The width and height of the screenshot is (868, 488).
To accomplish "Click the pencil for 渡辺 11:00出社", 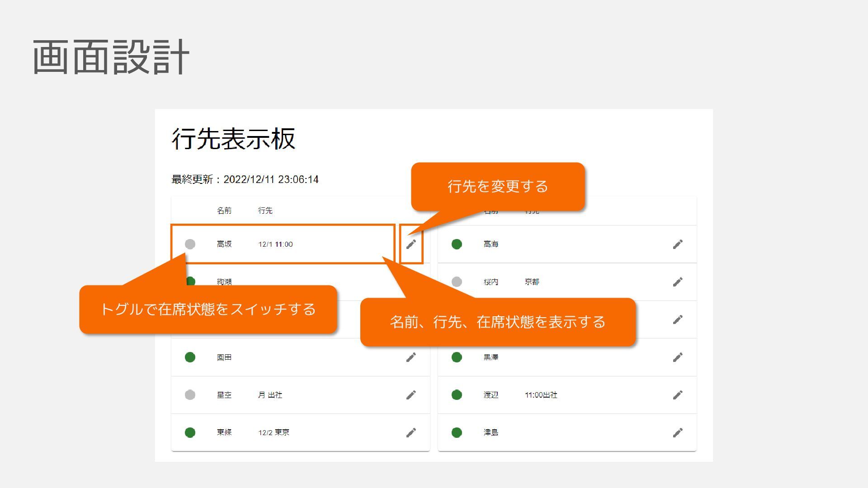I will (x=678, y=395).
